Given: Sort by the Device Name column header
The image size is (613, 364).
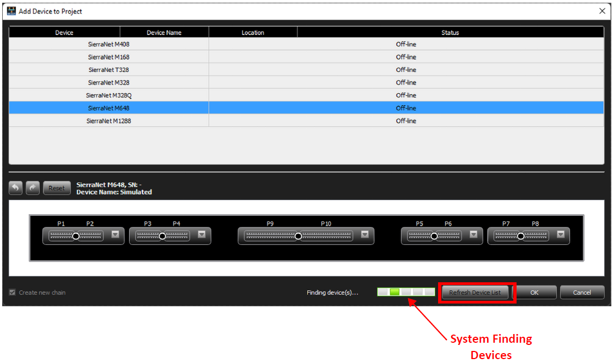Looking at the screenshot, I should (164, 33).
